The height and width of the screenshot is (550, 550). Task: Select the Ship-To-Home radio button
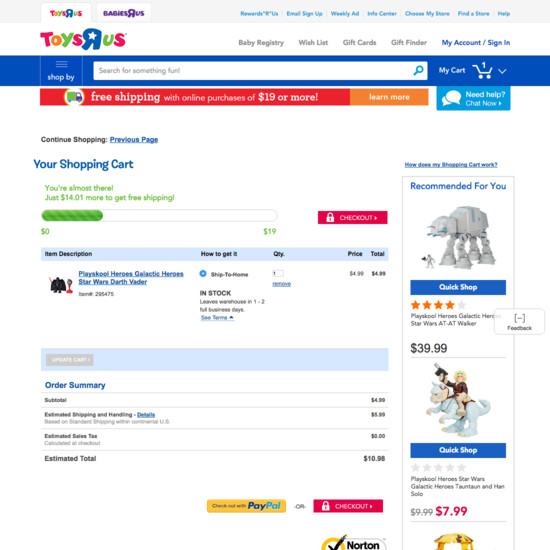pyautogui.click(x=203, y=274)
